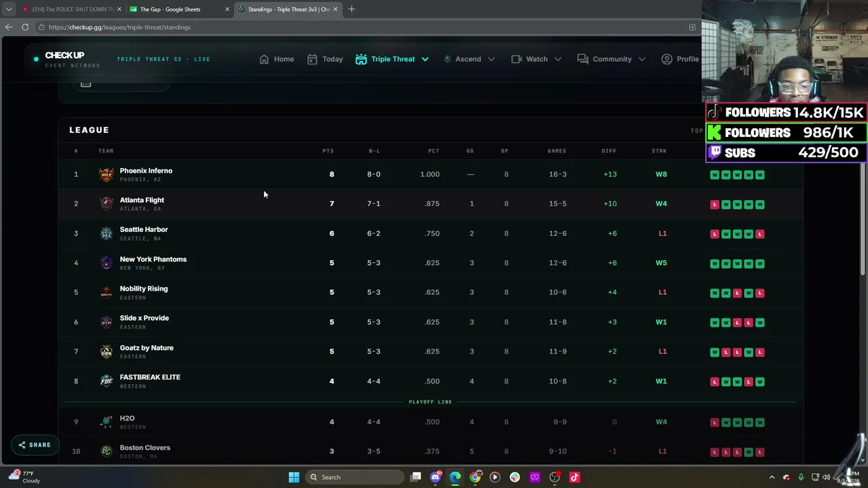Click the GAMES column header
The height and width of the screenshot is (488, 868).
[557, 151]
